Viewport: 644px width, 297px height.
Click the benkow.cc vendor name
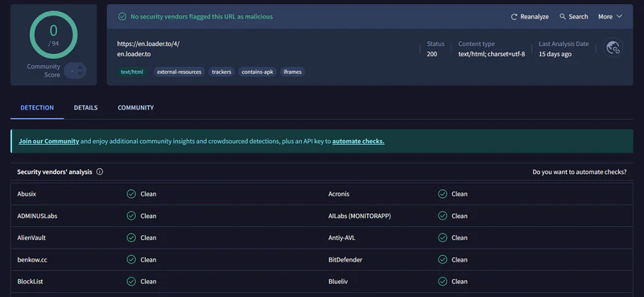pos(32,260)
